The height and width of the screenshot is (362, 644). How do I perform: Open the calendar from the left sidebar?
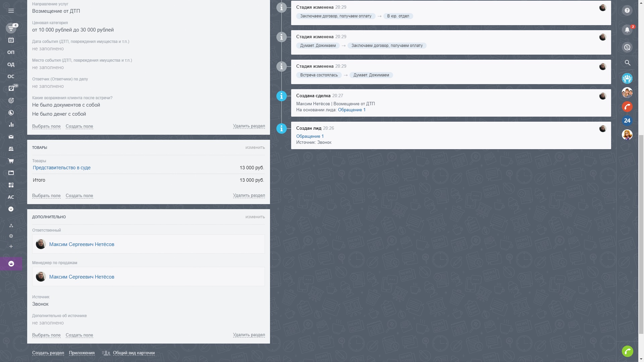click(11, 40)
